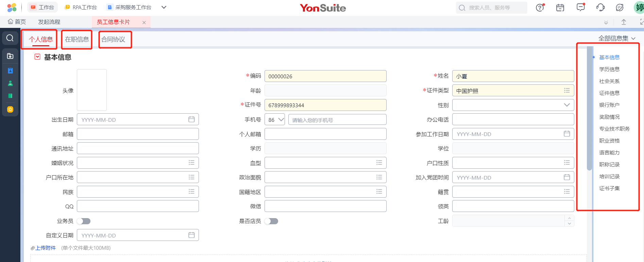Open the 籍贯 list selector icon
Screen dimensions: 644x262
click(x=567, y=192)
